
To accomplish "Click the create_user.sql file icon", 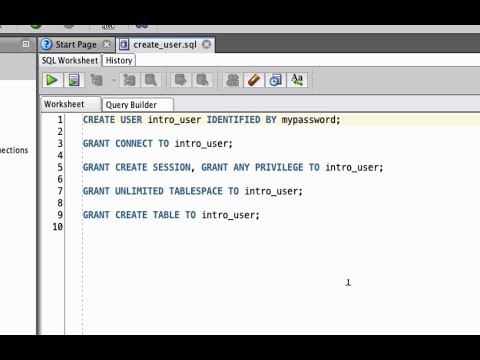I will [x=124, y=44].
